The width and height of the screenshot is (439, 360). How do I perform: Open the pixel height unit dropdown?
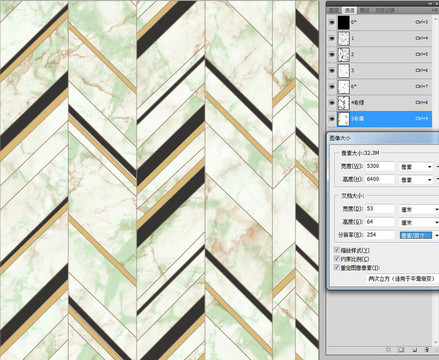tap(416, 179)
